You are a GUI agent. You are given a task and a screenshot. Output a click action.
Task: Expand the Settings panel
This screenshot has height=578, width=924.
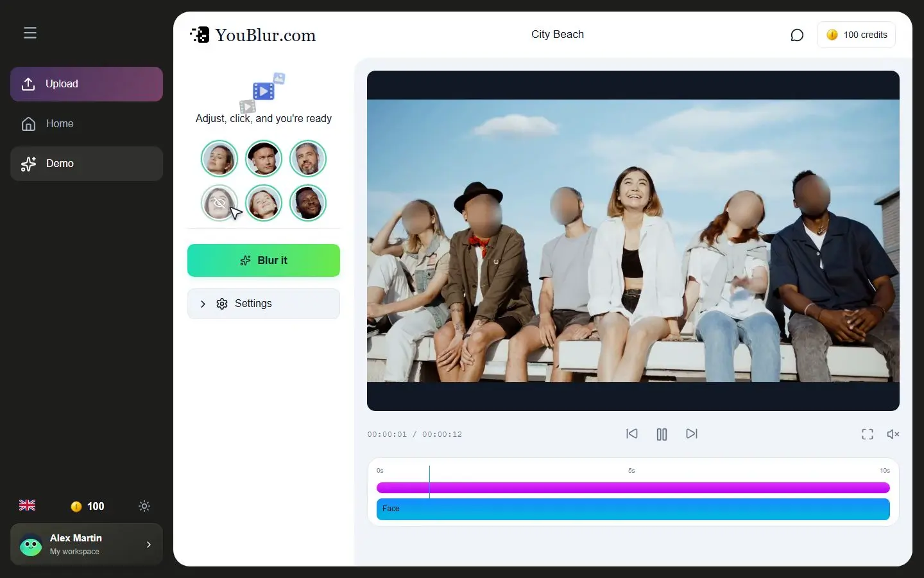[264, 304]
